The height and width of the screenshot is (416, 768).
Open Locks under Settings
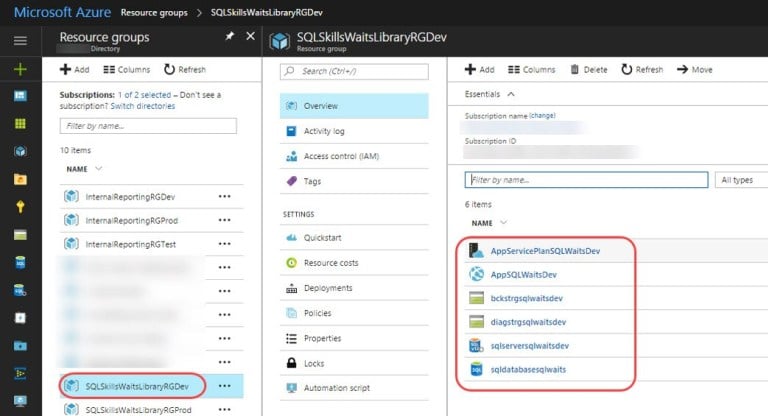coord(354,363)
